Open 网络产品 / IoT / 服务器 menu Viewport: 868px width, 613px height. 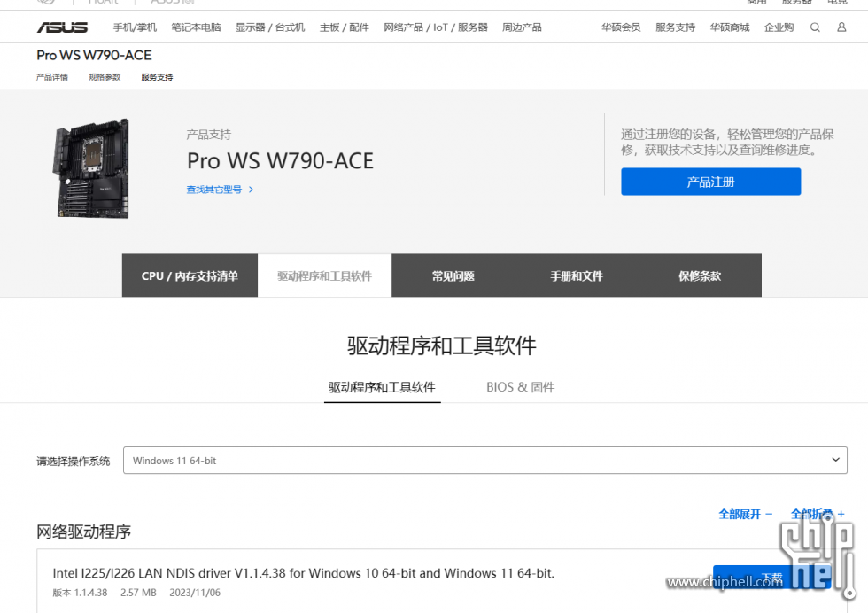click(436, 27)
